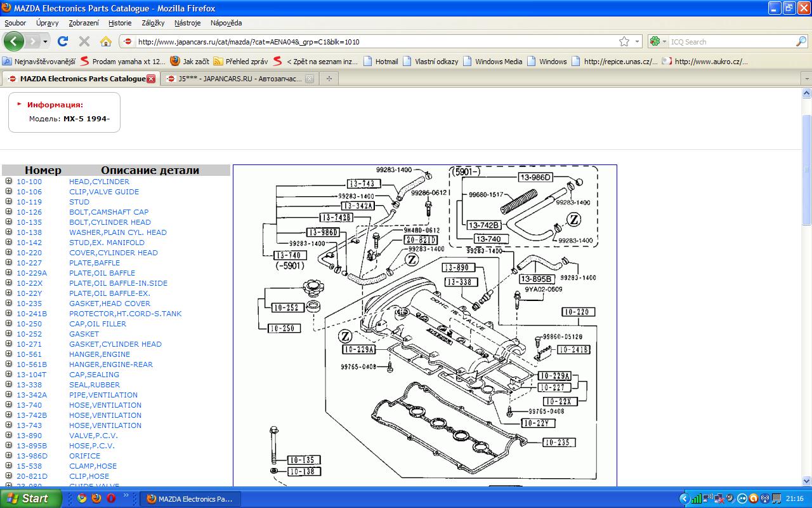Expand the 10-119 STUD row
This screenshot has height=508, width=812.
pos(9,202)
